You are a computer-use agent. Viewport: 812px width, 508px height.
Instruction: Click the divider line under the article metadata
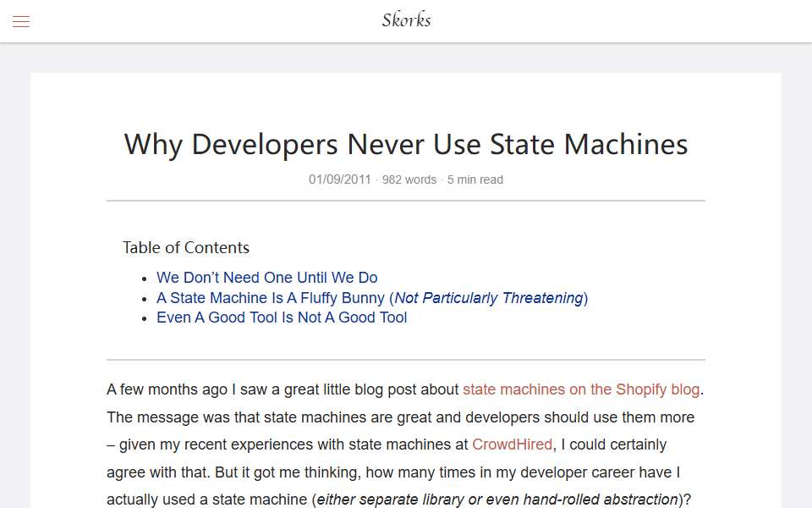tap(406, 201)
